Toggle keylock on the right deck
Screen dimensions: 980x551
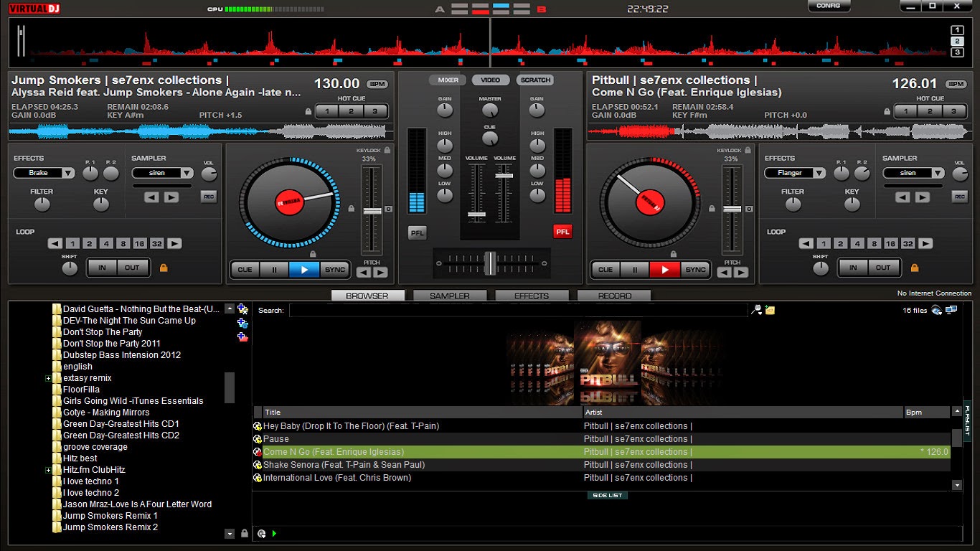[748, 150]
